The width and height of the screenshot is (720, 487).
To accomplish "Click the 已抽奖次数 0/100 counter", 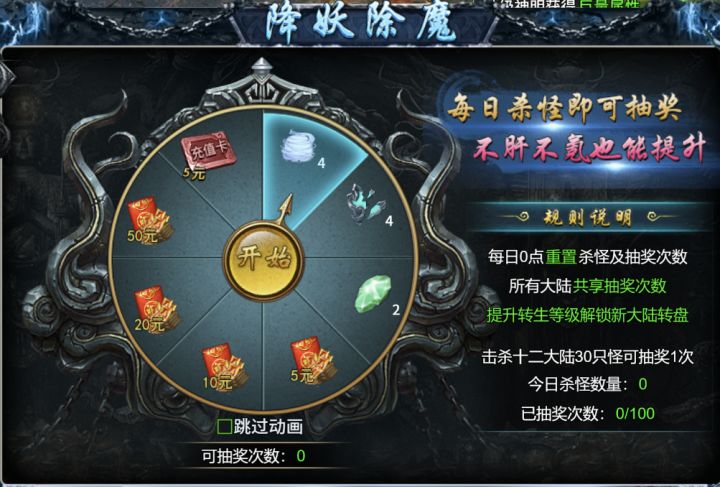I will [588, 414].
